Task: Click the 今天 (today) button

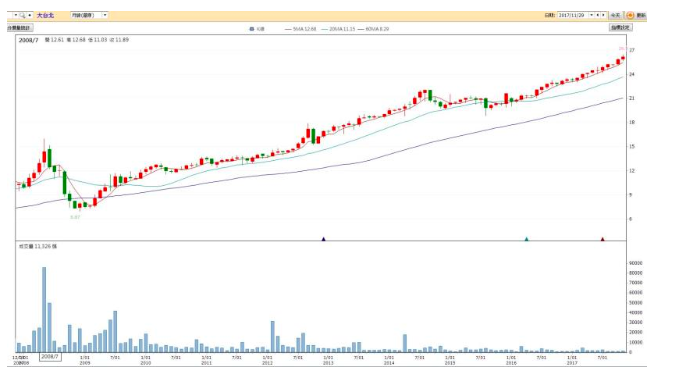Action: [616, 15]
